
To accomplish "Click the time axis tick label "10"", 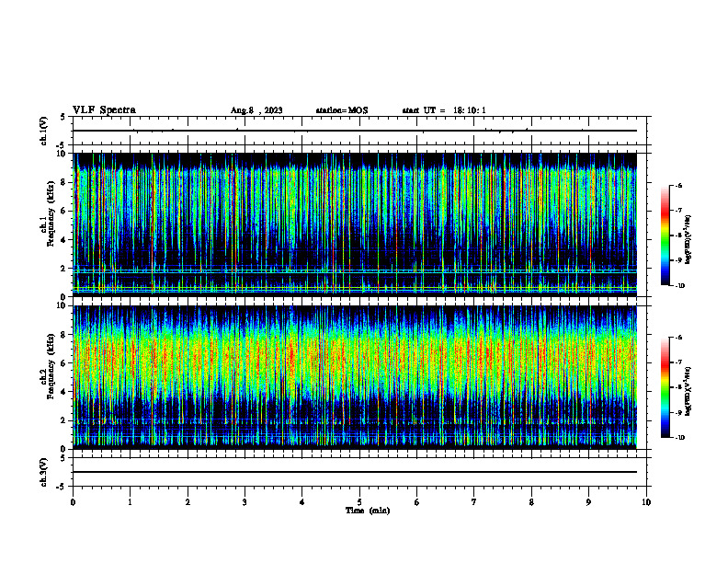I will [646, 502].
